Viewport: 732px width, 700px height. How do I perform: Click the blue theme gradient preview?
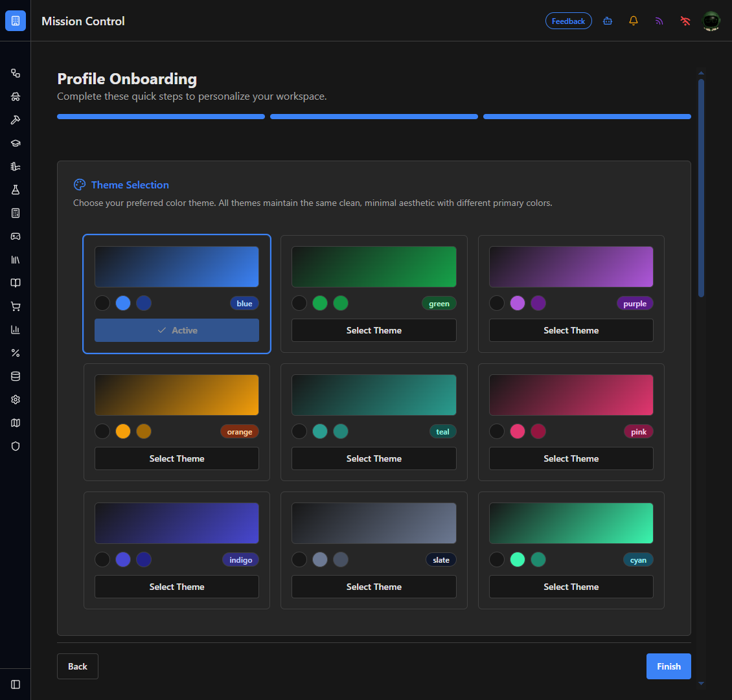click(x=176, y=267)
